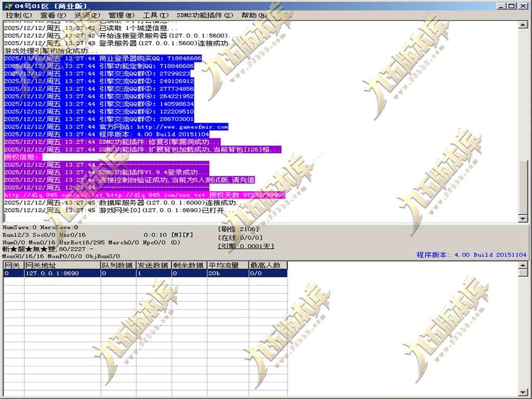Click the 在线:0/0/0 status label
This screenshot has height=399, width=532.
240,237
